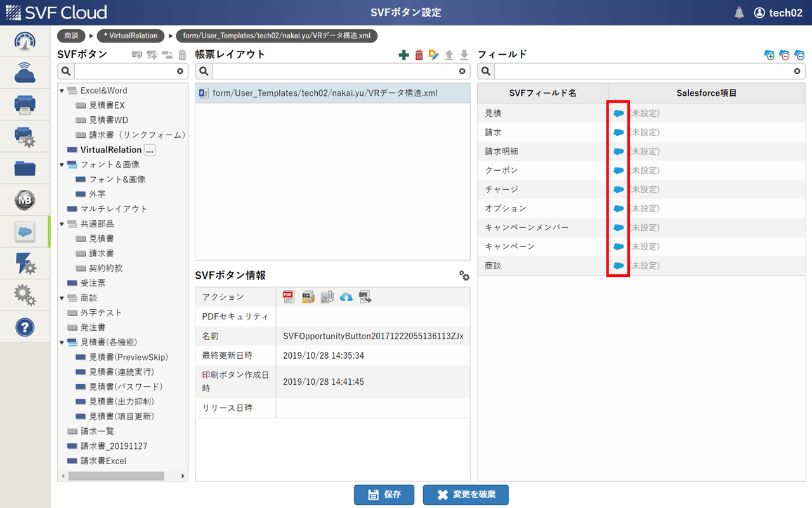Open the VirtualRelation ellipsis menu
The width and height of the screenshot is (812, 508).
click(150, 150)
